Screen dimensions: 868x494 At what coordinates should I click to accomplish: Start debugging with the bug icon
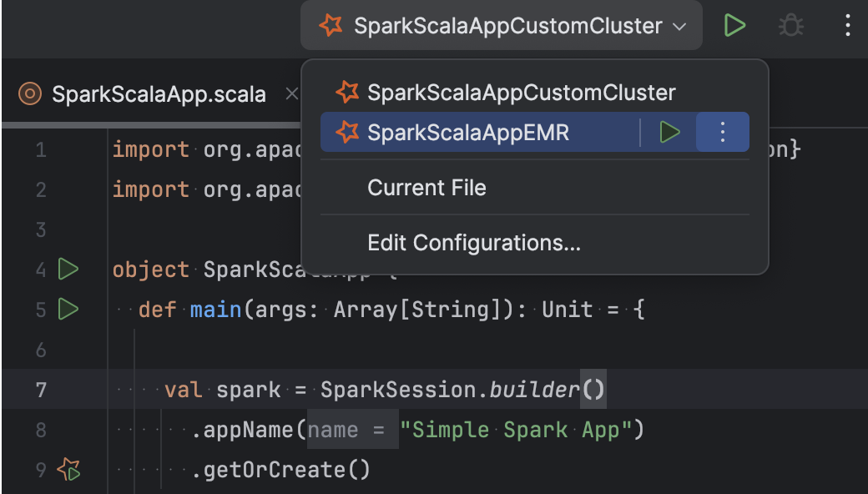pyautogui.click(x=790, y=25)
